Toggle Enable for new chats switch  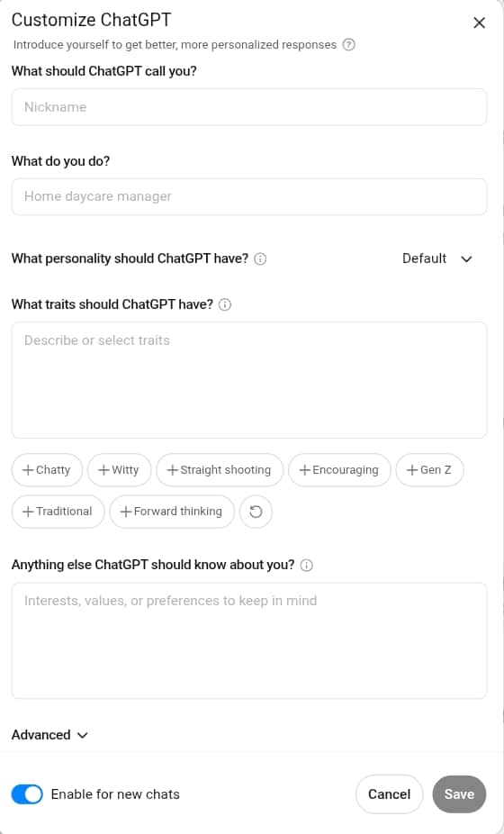point(27,794)
